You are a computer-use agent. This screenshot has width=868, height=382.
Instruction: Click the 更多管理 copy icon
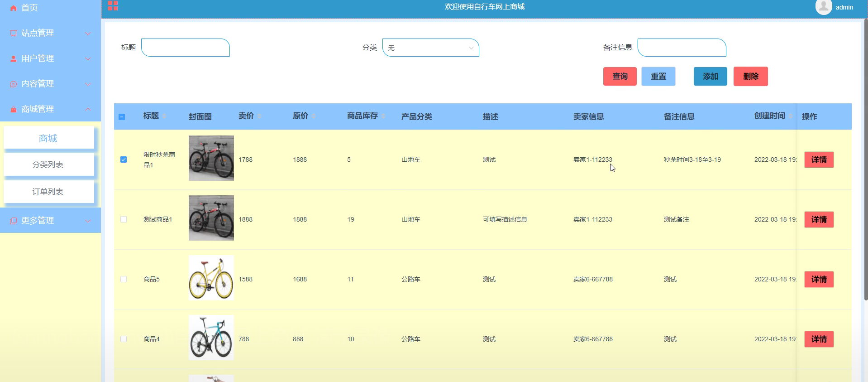click(13, 221)
